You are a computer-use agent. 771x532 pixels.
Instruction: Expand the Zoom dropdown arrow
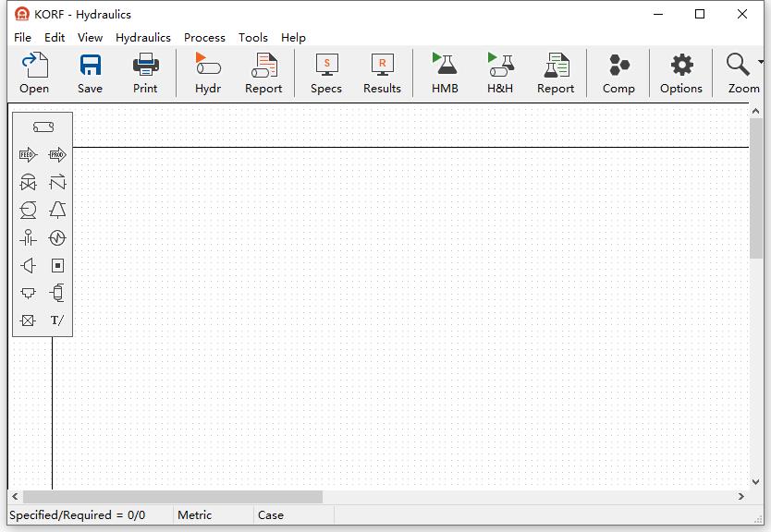pos(761,64)
